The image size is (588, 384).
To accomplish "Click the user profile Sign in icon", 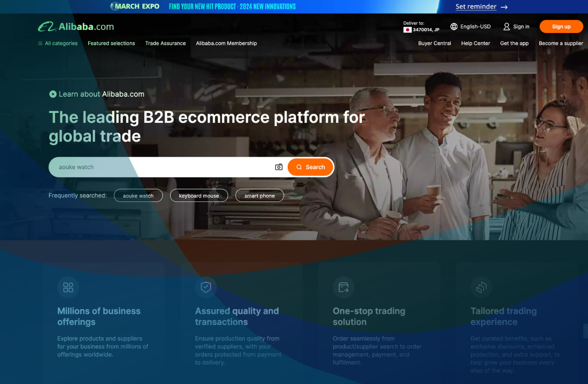I will pos(507,27).
